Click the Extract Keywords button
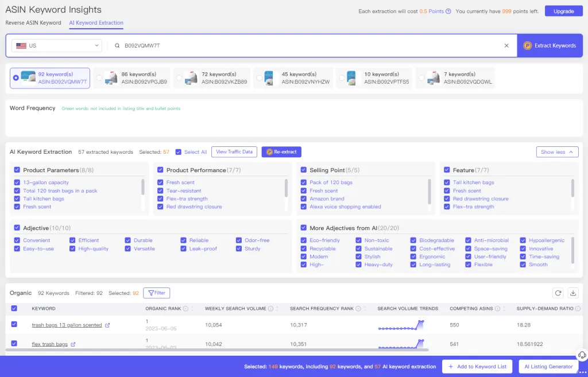 tap(550, 45)
